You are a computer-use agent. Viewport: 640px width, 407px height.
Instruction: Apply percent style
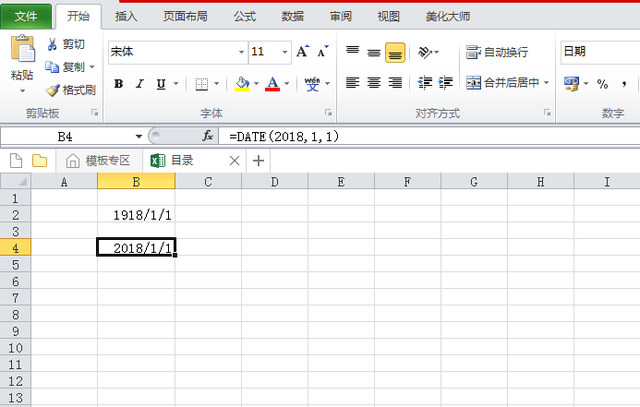coord(602,84)
